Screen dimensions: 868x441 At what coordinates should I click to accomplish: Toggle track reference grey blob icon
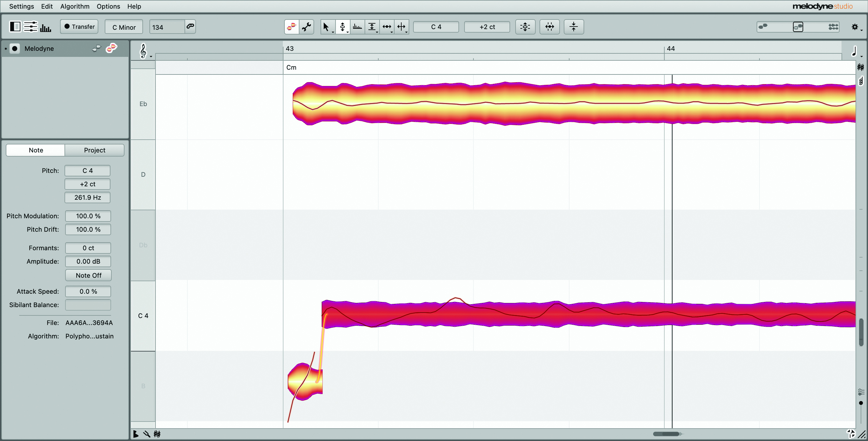tap(96, 49)
